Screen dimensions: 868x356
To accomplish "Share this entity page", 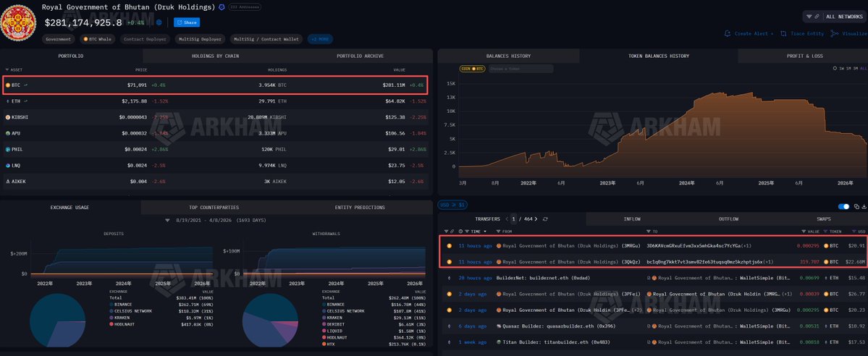I will pos(187,22).
